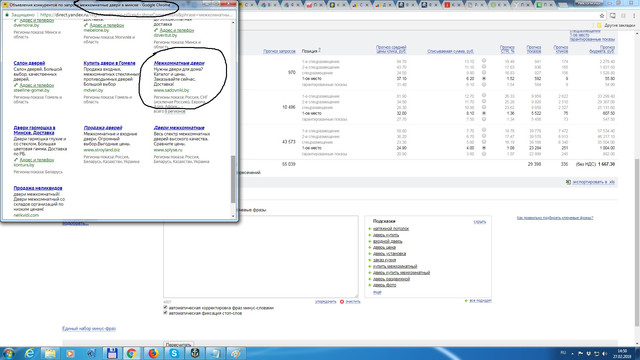
Task: Click the 'Пересчитать' button
Action: (178, 345)
